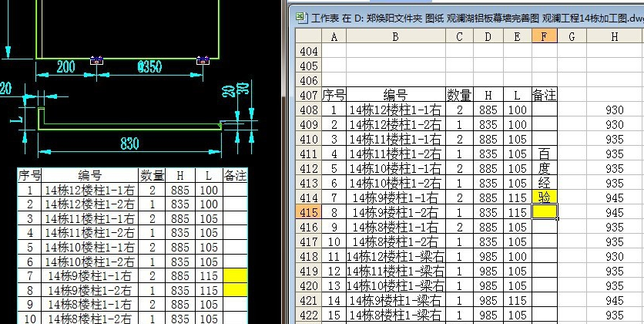Click the left blue grip on CAD line

pos(98,59)
